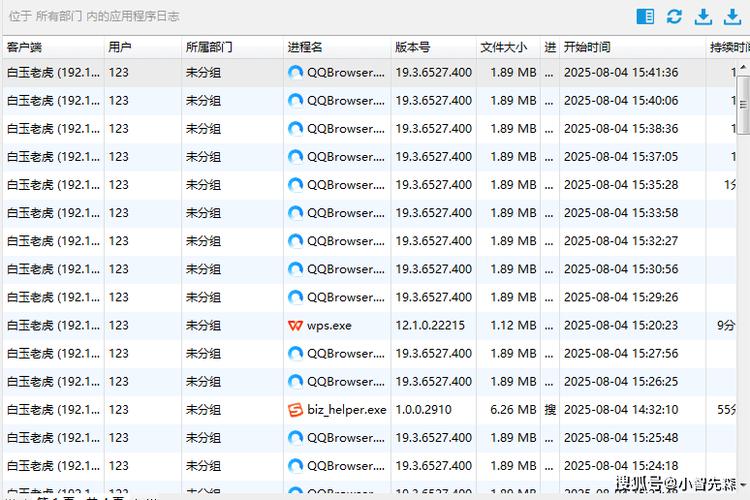This screenshot has height=500, width=750.
Task: Click start time 2025-08-04 15:40:06
Action: 621,100
